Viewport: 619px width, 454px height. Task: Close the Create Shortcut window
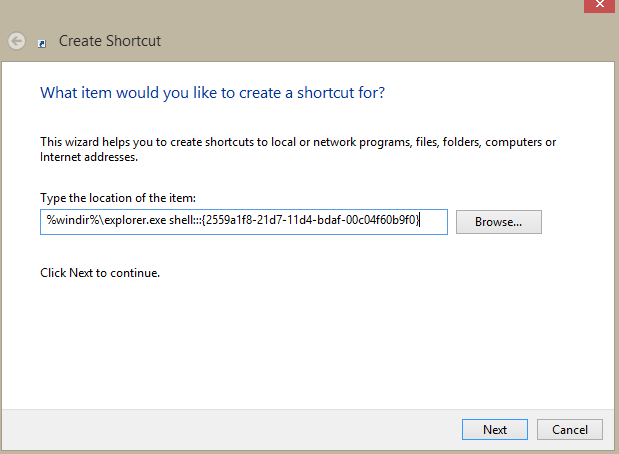(599, 5)
